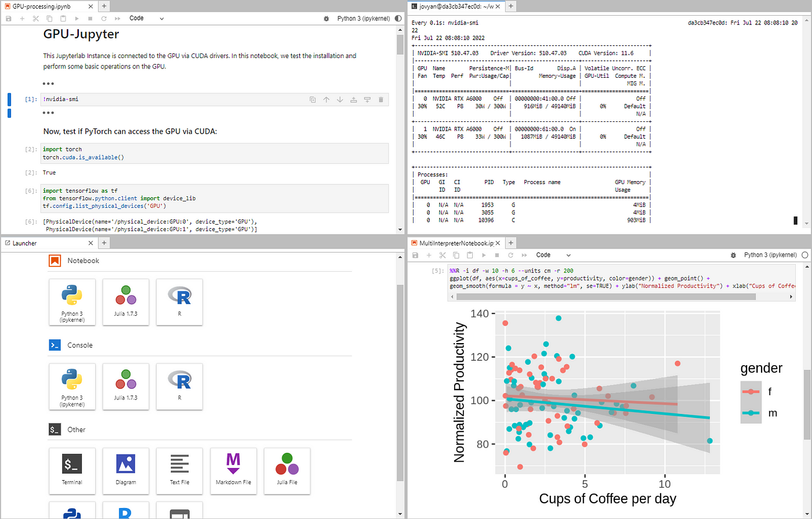Restart the kernel in GPU-processing notebook

104,19
